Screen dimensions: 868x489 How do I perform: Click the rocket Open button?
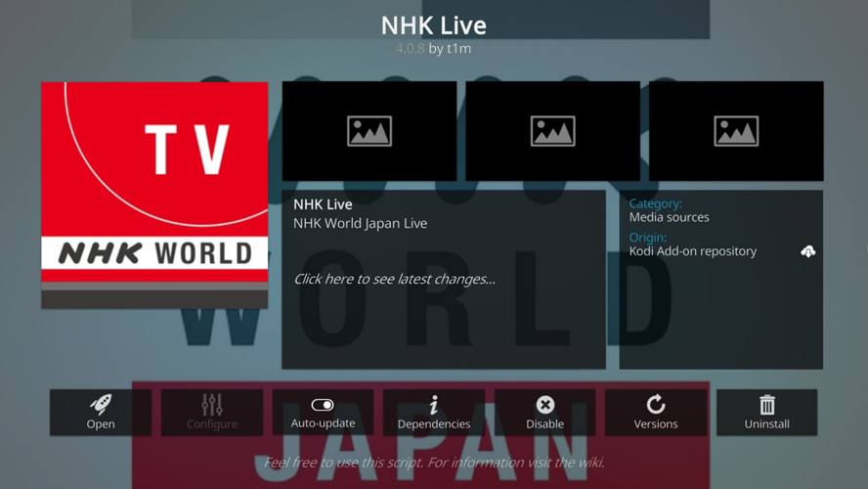coord(101,412)
